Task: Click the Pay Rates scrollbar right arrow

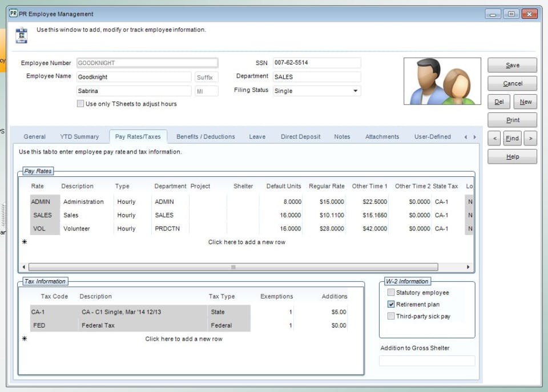Action: 468,267
